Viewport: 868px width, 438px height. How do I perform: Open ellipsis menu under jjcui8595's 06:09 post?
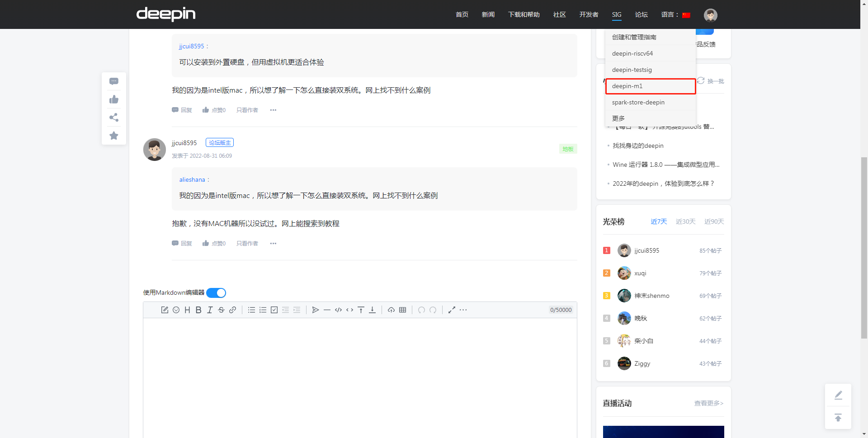pos(273,243)
